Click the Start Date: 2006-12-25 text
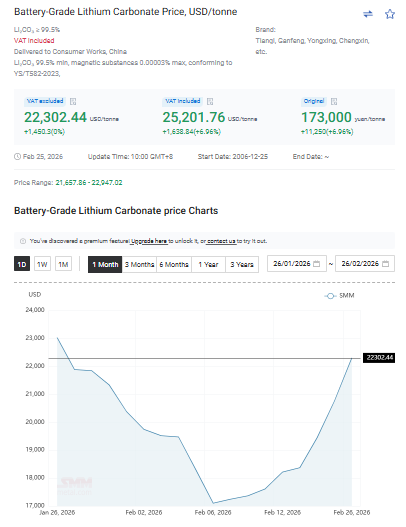This screenshot has height=527, width=406. 233,157
